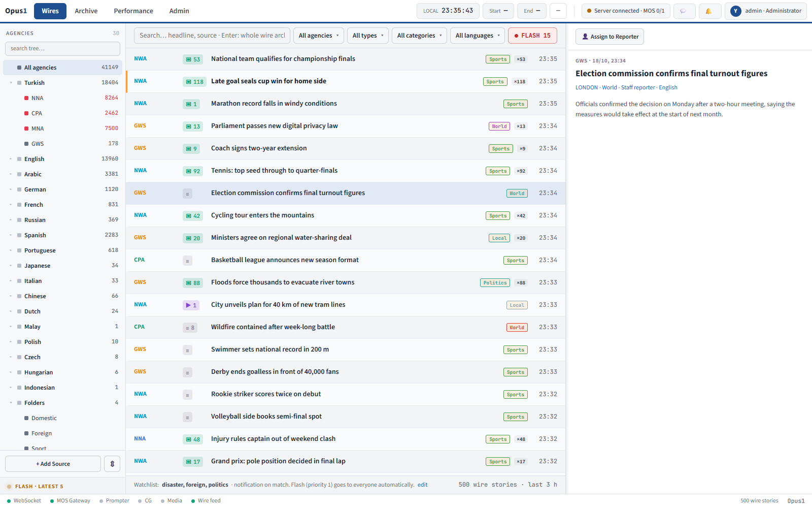Image resolution: width=812 pixels, height=508 pixels.
Task: Select the CPA agency in the tree
Action: pyautogui.click(x=63, y=113)
